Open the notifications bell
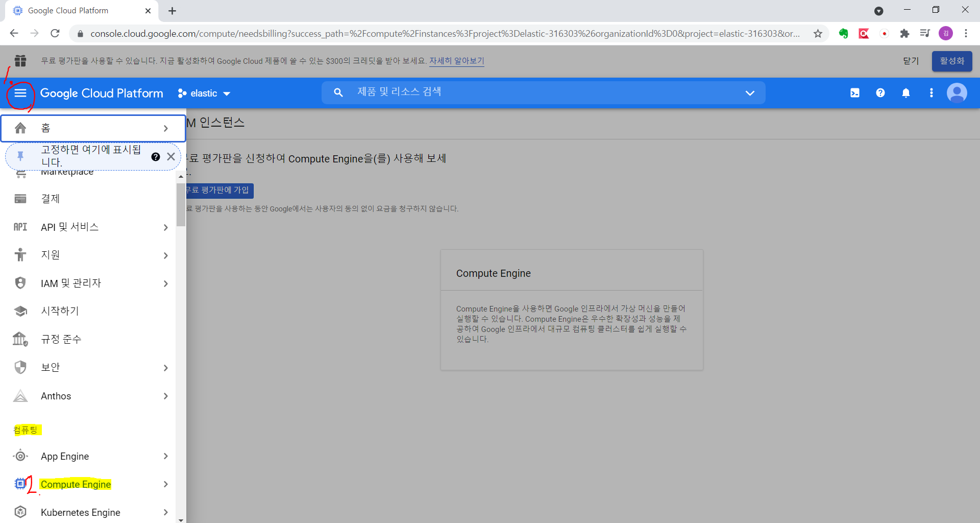Viewport: 980px width, 523px height. click(x=906, y=93)
